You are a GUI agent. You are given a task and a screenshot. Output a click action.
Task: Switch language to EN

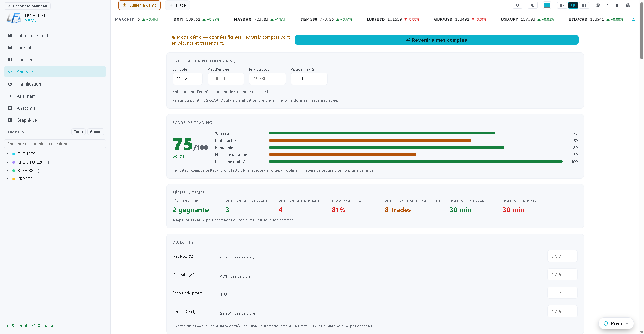click(562, 5)
